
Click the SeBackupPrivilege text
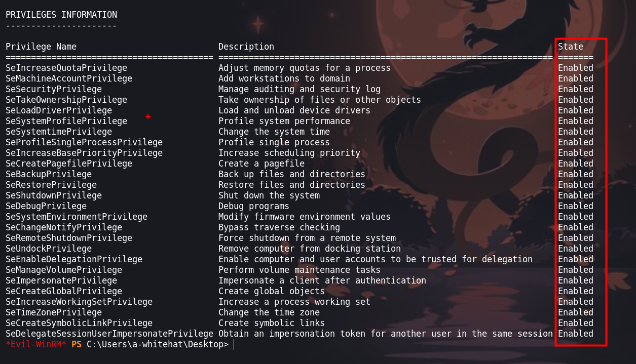pyautogui.click(x=49, y=174)
